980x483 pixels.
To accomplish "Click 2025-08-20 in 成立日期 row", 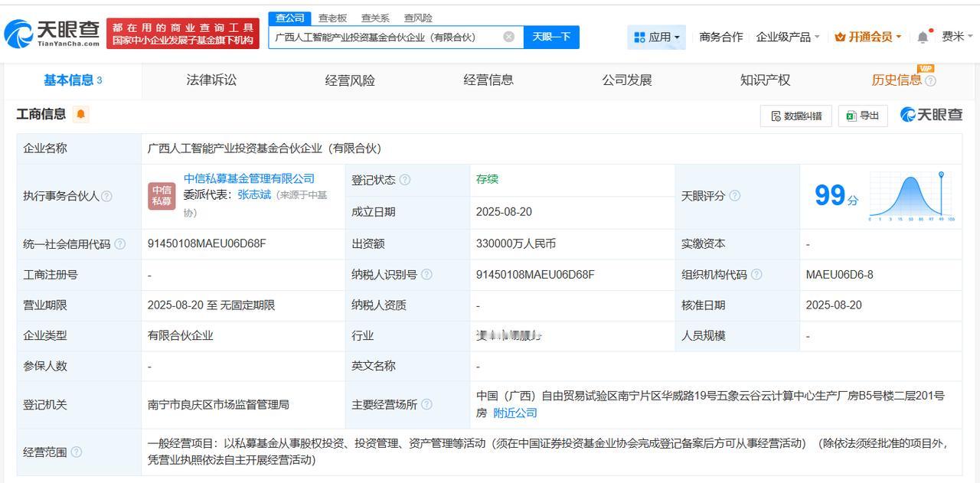I will coord(504,212).
